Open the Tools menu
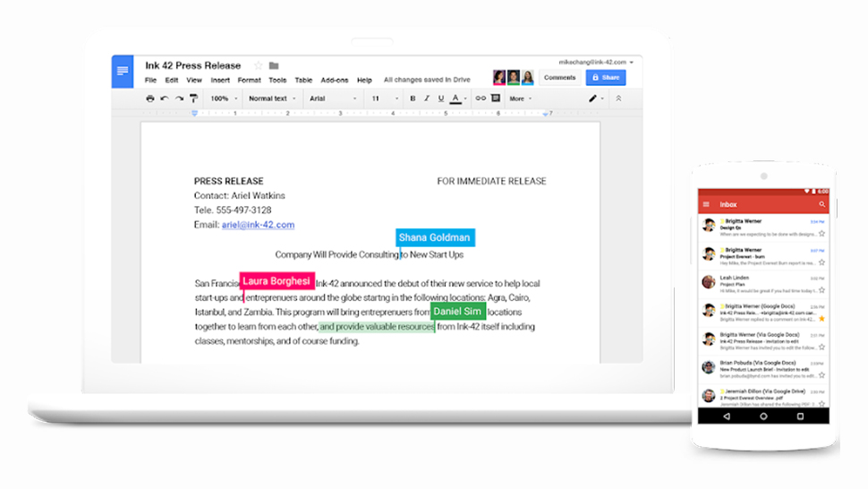 (x=277, y=81)
